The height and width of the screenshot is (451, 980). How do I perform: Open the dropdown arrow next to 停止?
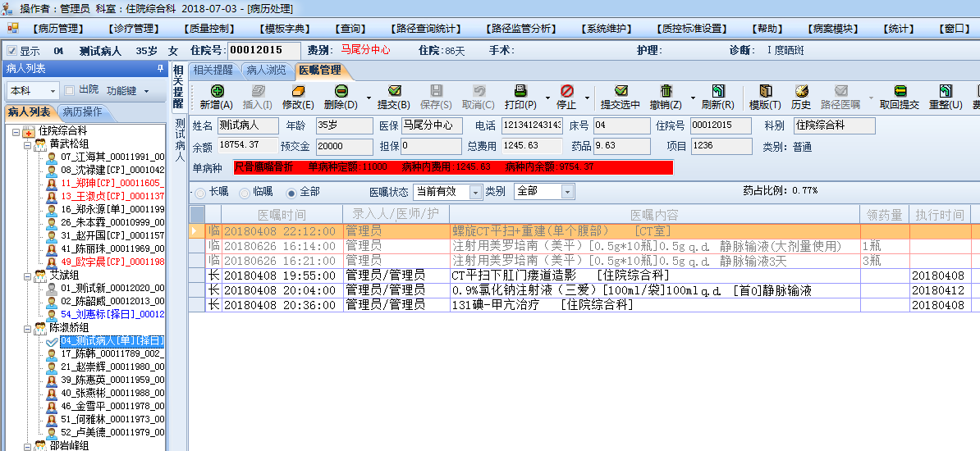click(x=587, y=98)
